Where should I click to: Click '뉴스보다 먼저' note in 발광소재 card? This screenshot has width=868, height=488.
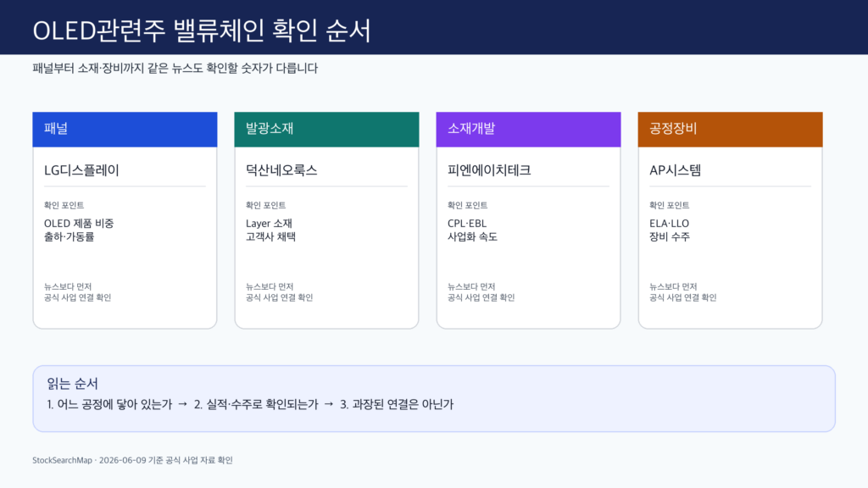point(270,286)
